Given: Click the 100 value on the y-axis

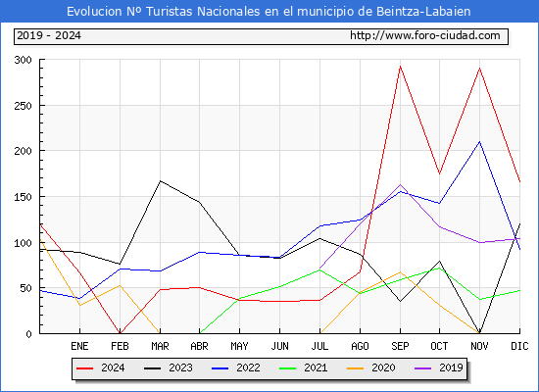Looking at the screenshot, I should coord(23,243).
